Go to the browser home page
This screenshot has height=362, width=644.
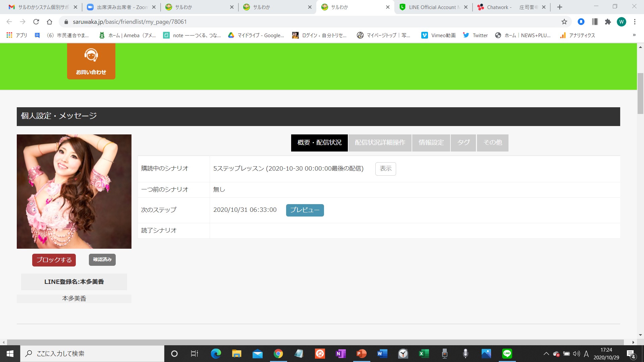click(49, 22)
